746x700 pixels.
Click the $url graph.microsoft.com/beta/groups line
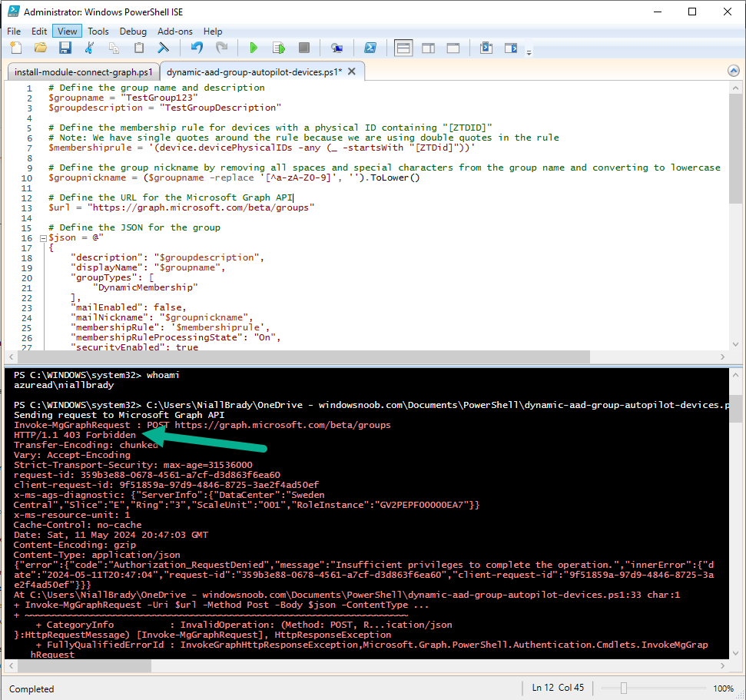[x=181, y=207]
